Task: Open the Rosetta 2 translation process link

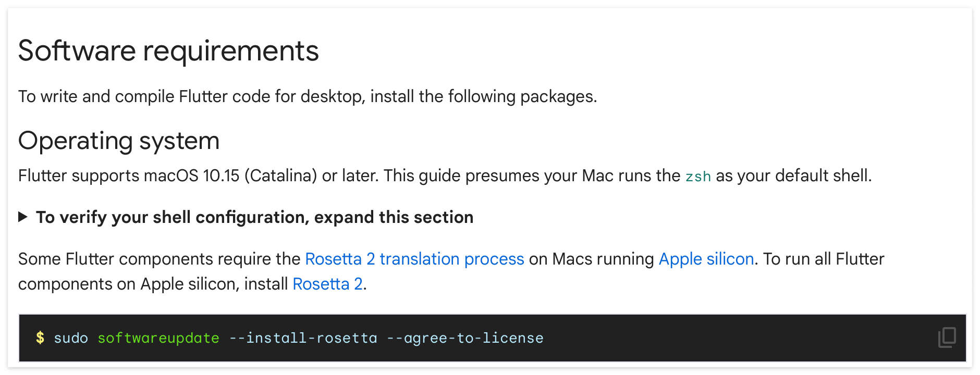Action: [414, 259]
